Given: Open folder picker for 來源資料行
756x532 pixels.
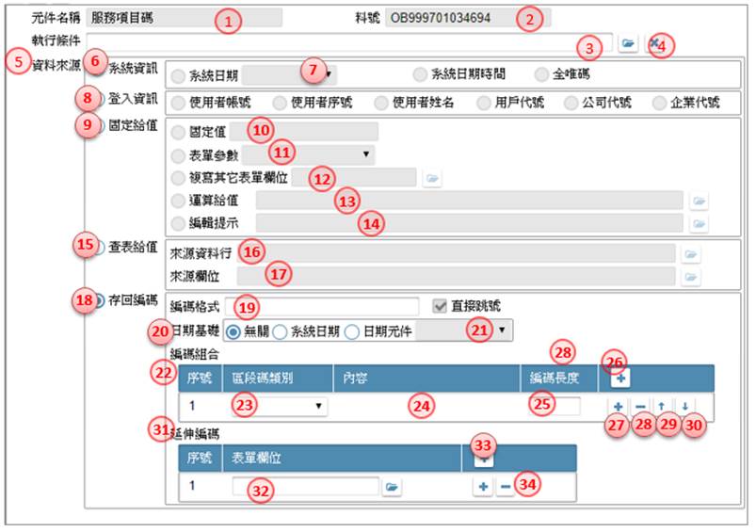Looking at the screenshot, I should 690,253.
